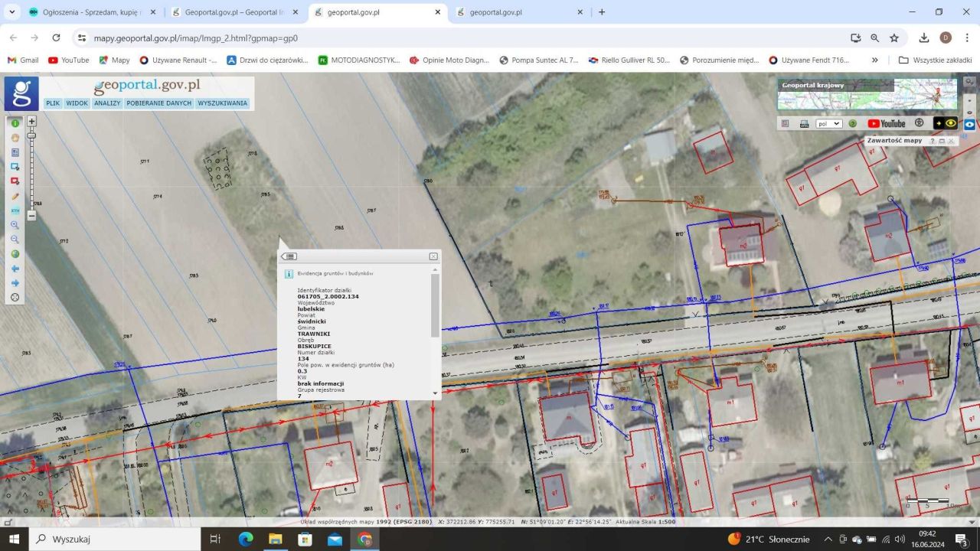This screenshot has width=980, height=551.
Task: Toggle the blue eye visibility button
Action: point(969,124)
